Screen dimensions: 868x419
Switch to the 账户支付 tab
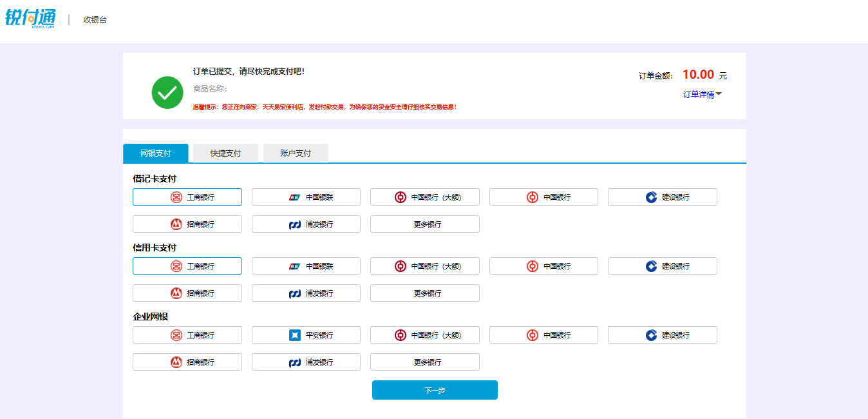pos(296,153)
